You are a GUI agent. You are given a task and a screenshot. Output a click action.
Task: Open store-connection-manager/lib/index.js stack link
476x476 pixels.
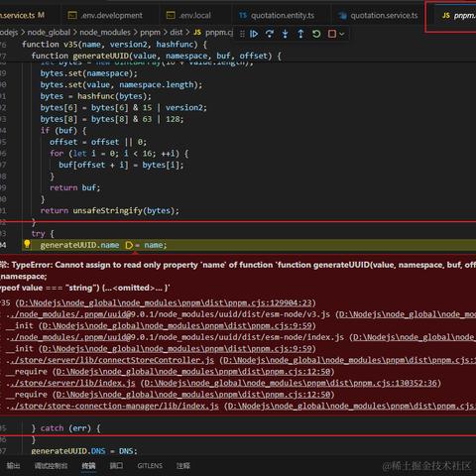click(x=114, y=406)
